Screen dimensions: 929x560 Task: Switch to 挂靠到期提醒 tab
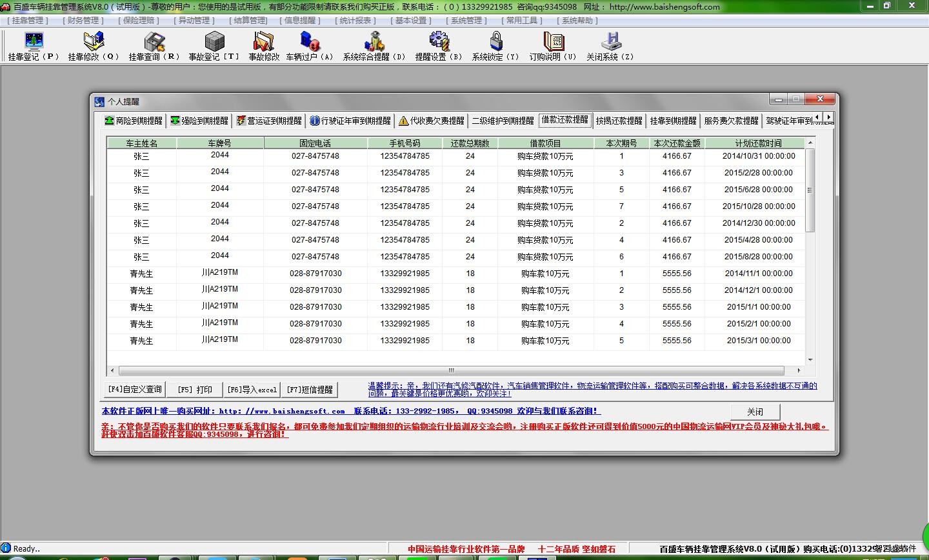pyautogui.click(x=673, y=121)
